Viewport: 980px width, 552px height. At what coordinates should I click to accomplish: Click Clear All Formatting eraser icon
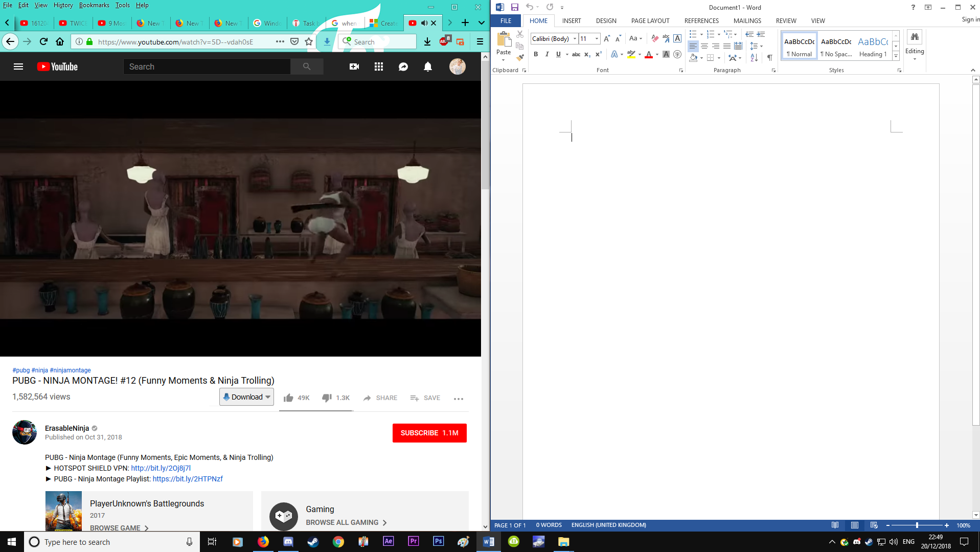pos(655,38)
